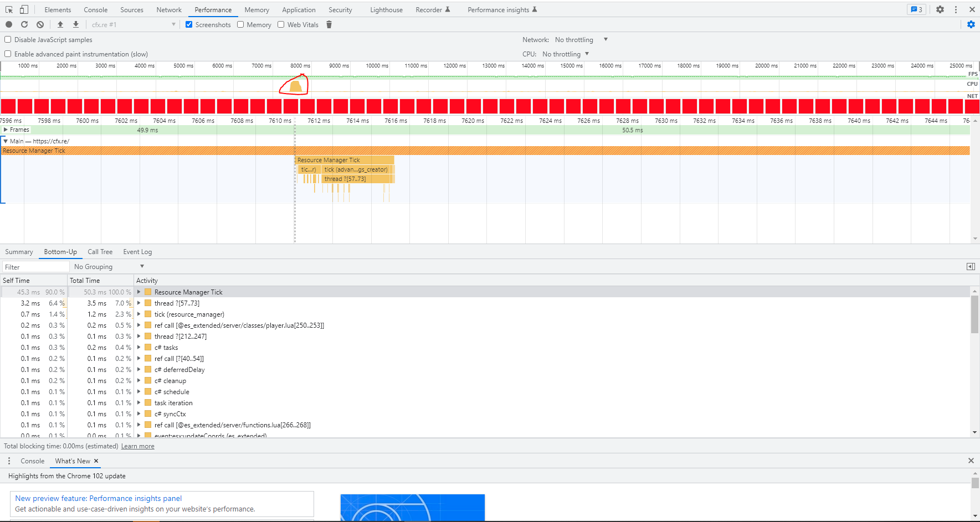Click the load profile upload icon

point(60,24)
